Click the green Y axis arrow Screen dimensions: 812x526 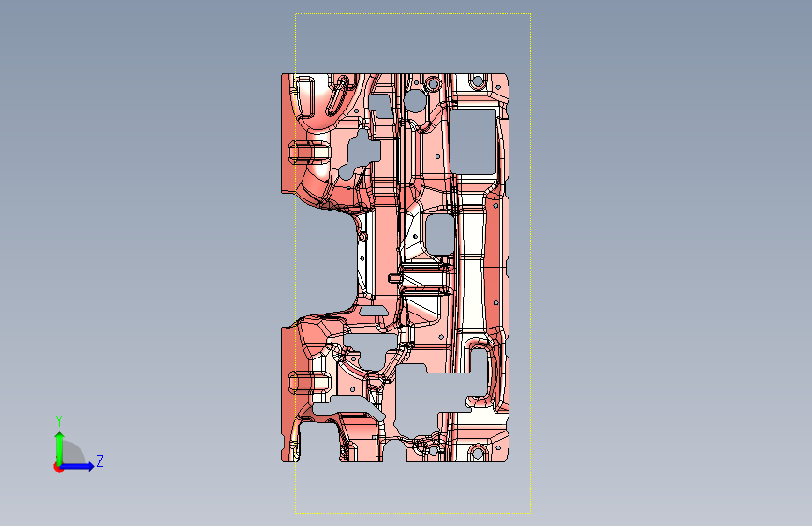pyautogui.click(x=60, y=448)
